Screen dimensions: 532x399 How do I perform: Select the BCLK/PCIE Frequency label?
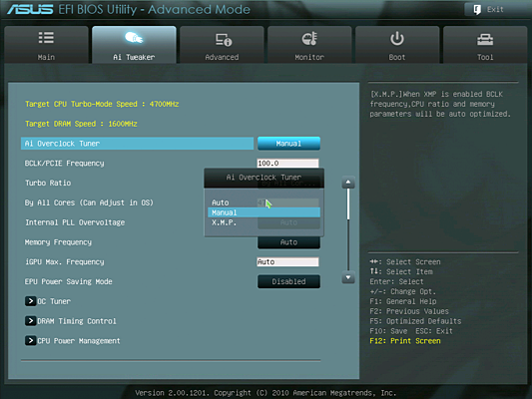65,163
